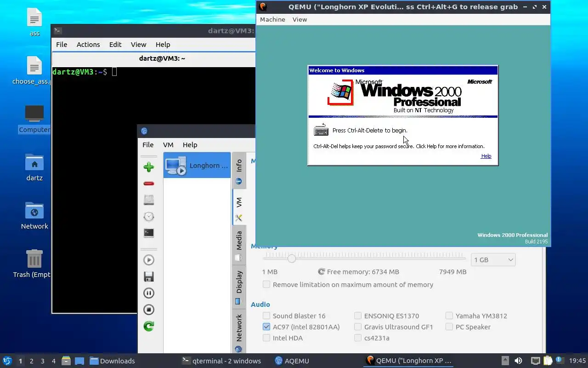Switch to workspace 4 in the pager
The image size is (588, 368).
click(x=53, y=361)
